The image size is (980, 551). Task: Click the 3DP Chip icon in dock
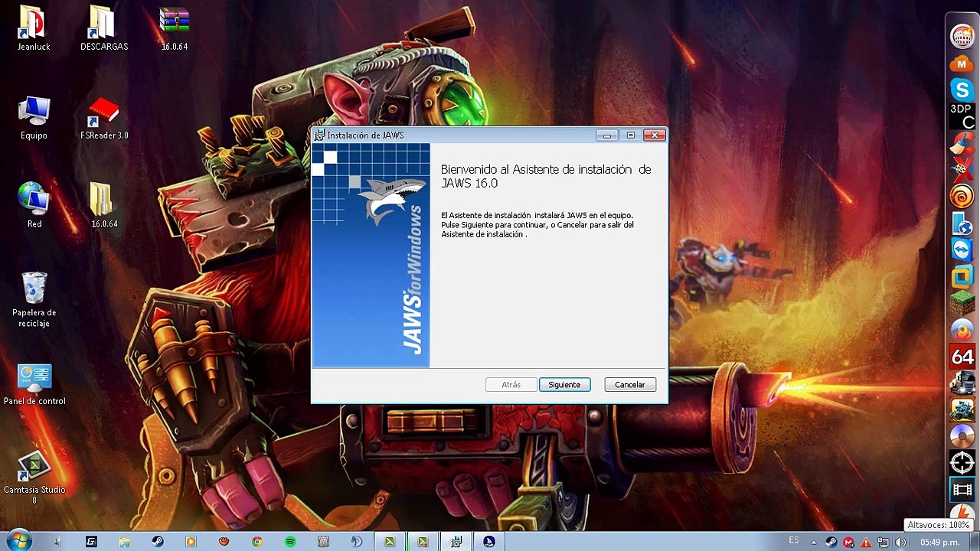(x=962, y=116)
